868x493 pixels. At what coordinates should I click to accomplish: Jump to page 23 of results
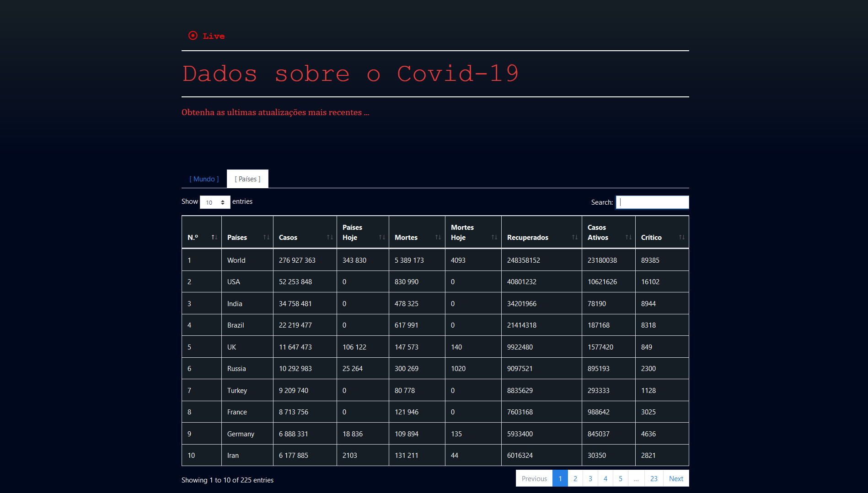(654, 478)
